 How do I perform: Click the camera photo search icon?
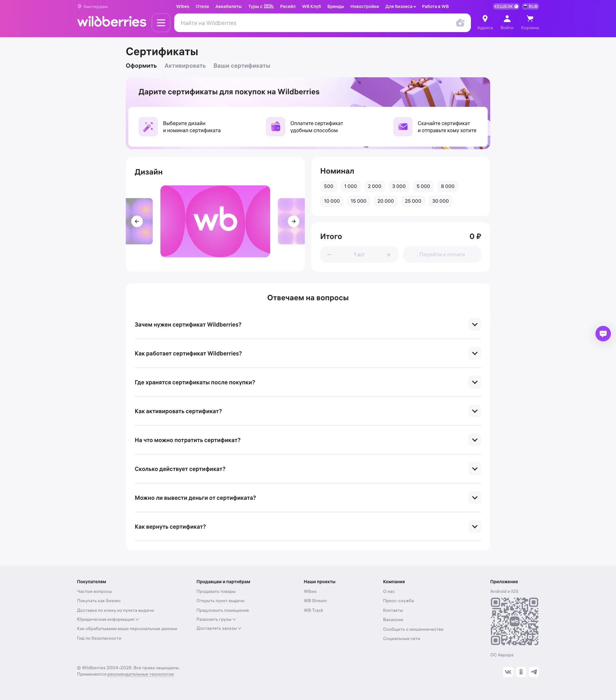460,23
